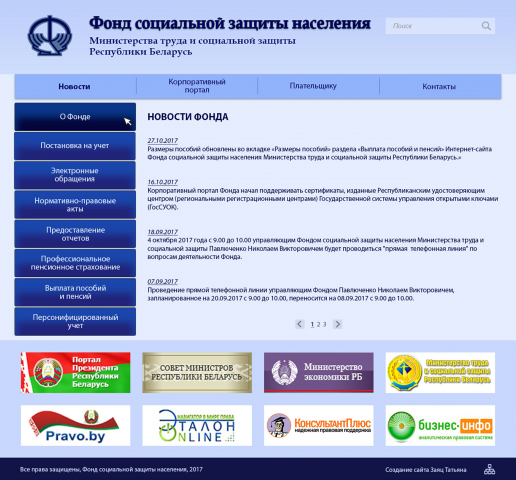
Task: Open Профессиональное пенсионное страхование section
Action: click(x=75, y=263)
